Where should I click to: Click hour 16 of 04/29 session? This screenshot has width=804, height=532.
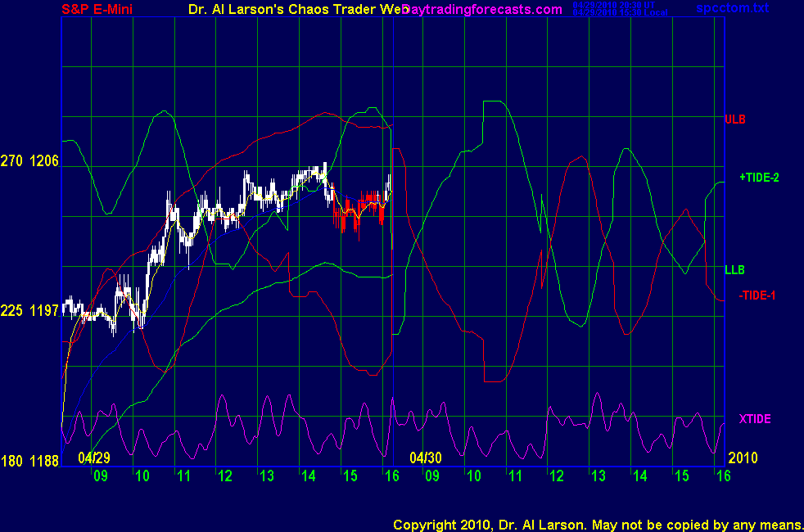coord(391,476)
